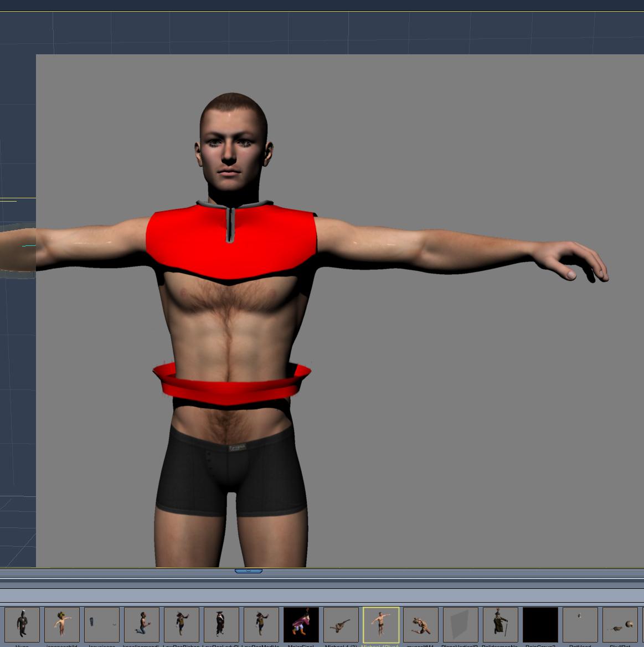This screenshot has height=647, width=644.
Task: Select the Polidoroman figure with cane thumbnail
Action: coord(501,624)
